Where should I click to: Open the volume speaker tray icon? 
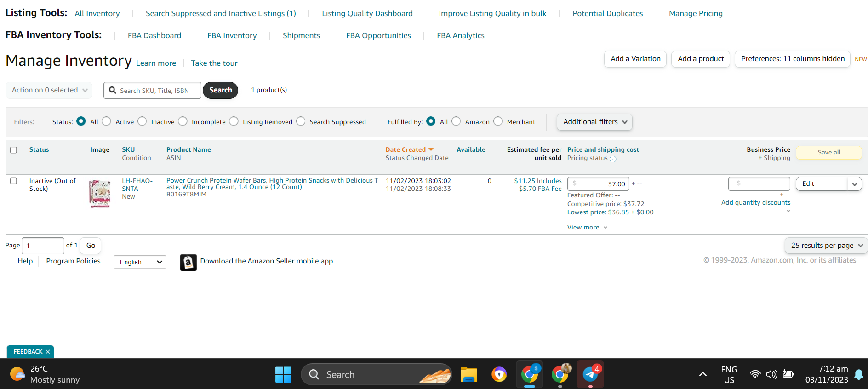[x=772, y=374]
